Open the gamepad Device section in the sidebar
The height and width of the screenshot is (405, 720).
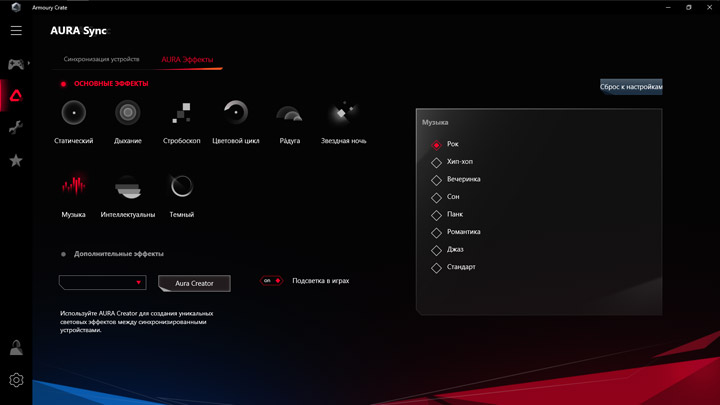click(x=16, y=64)
